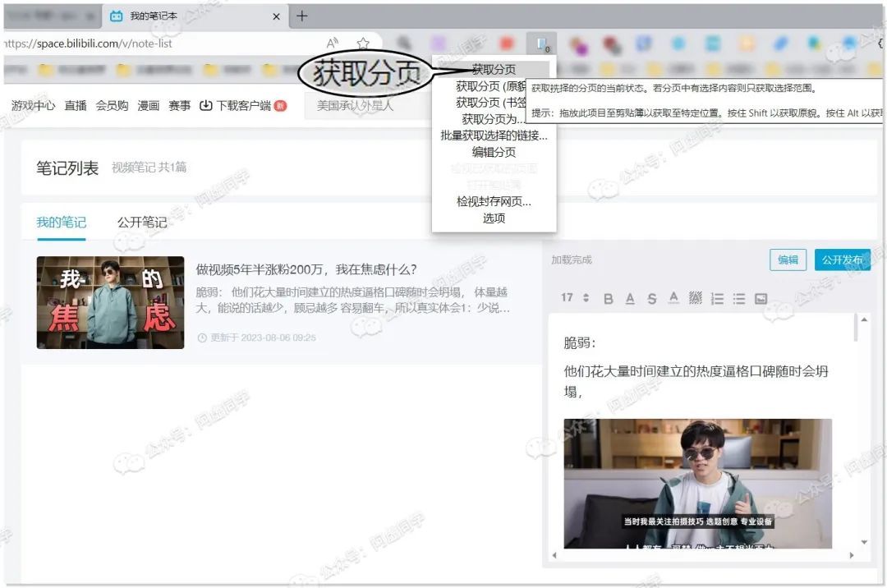This screenshot has width=887, height=588.
Task: Open the 会员购 nav link
Action: (112, 105)
